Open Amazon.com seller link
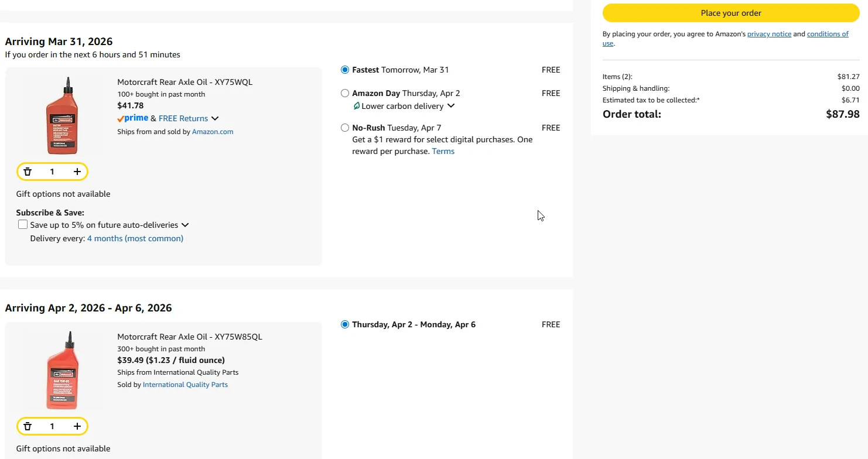This screenshot has height=459, width=868. (213, 132)
